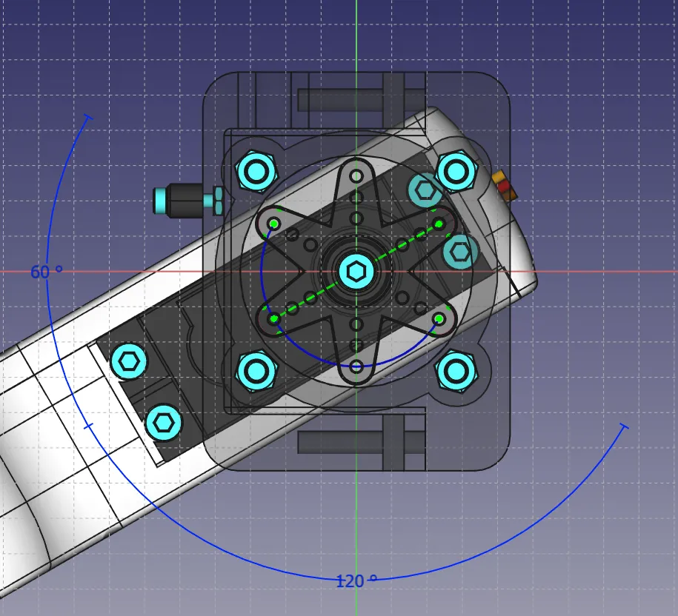Screen dimensions: 678x616
Task: Select the cyan pneumatic fitting on the housing's left side
Action: point(187,200)
